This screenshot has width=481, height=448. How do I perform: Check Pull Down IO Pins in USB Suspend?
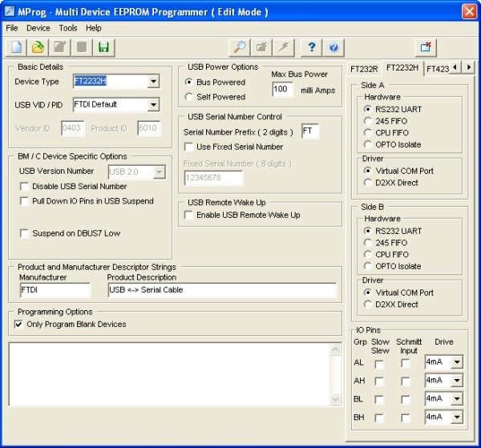coord(24,201)
